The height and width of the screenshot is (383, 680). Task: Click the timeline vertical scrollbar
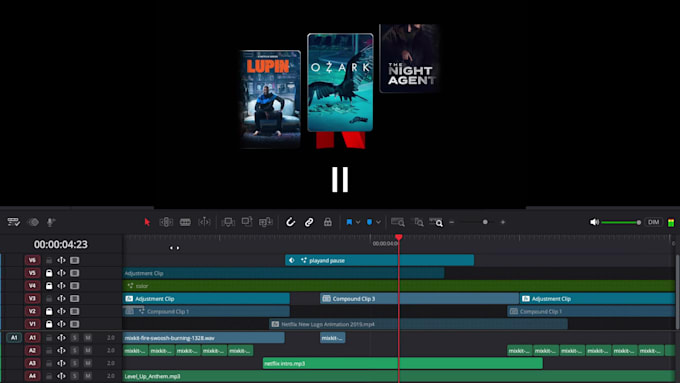pyautogui.click(x=677, y=291)
